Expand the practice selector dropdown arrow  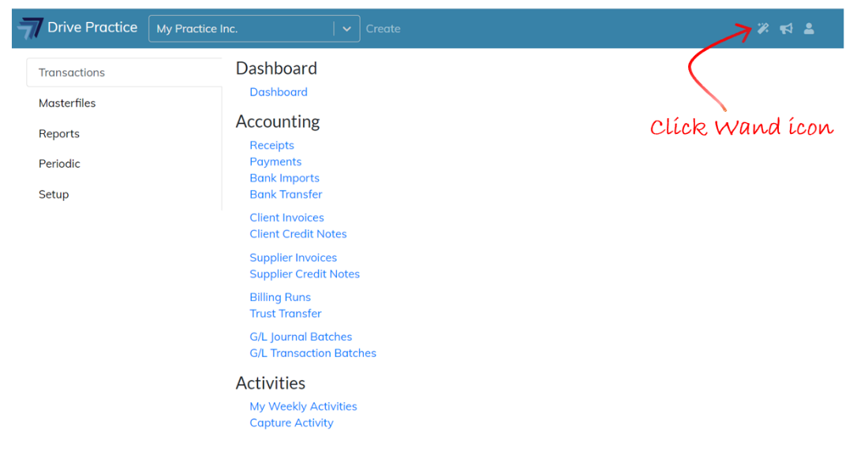coord(346,28)
